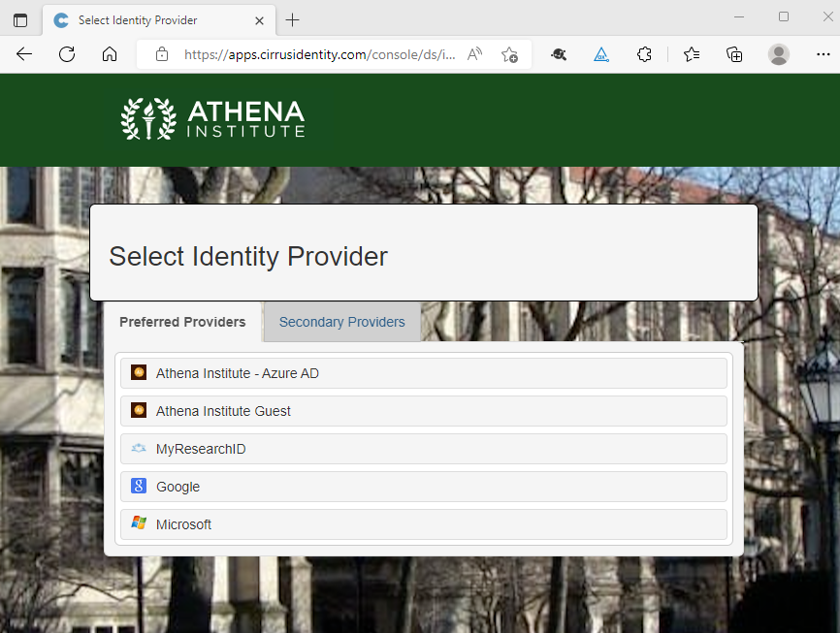Switch to Preferred Providers tab
The image size is (840, 633).
pyautogui.click(x=182, y=322)
